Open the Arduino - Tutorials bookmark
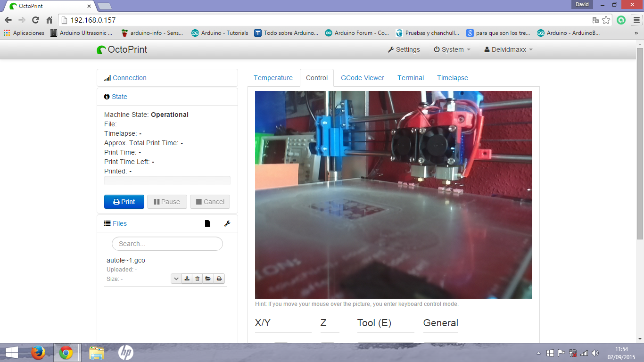 (x=220, y=33)
